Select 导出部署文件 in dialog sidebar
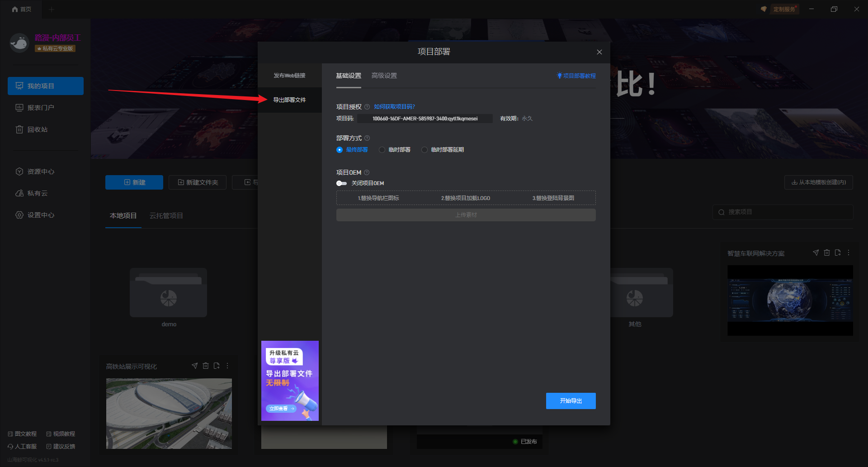This screenshot has height=467, width=868. point(290,100)
